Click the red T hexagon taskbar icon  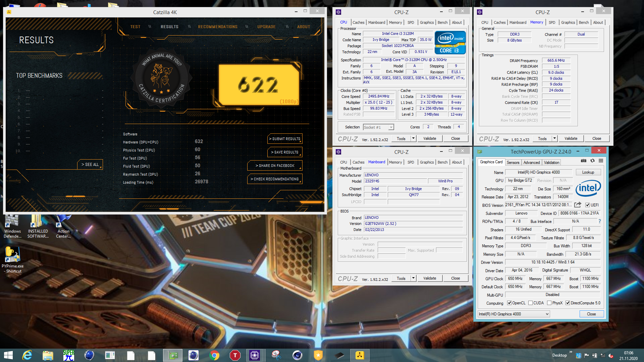[235, 355]
